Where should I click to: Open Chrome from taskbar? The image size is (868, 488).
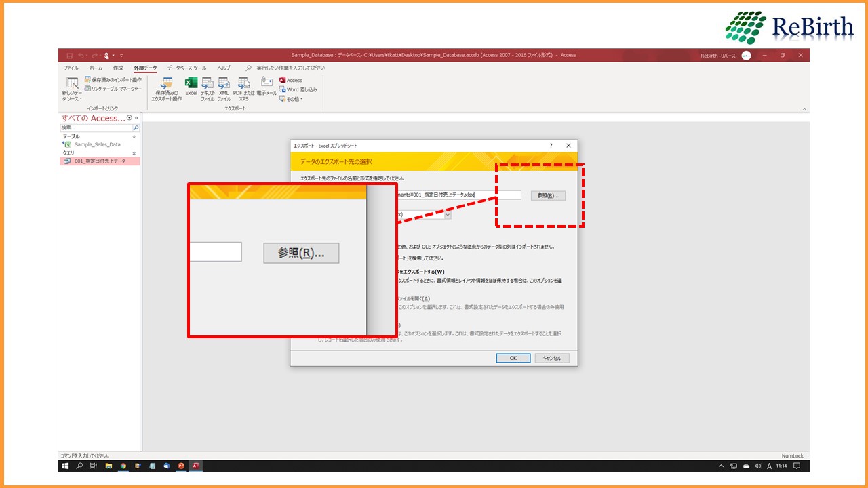click(x=123, y=466)
